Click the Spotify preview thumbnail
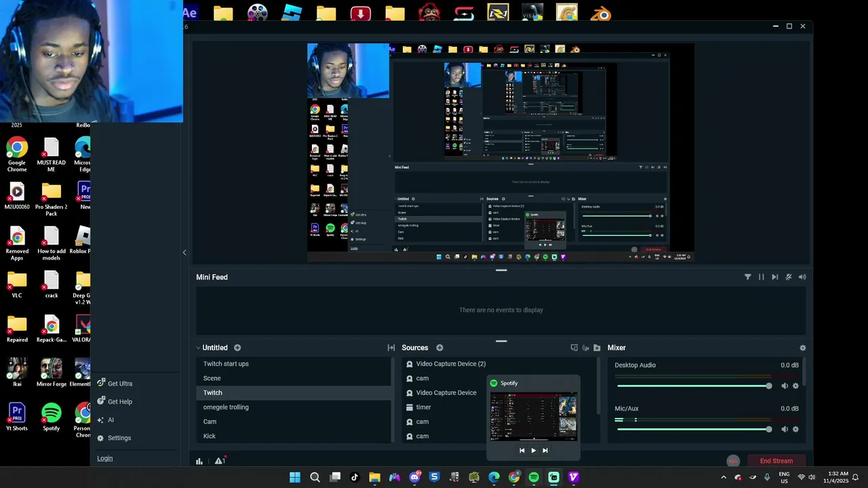 [x=533, y=416]
